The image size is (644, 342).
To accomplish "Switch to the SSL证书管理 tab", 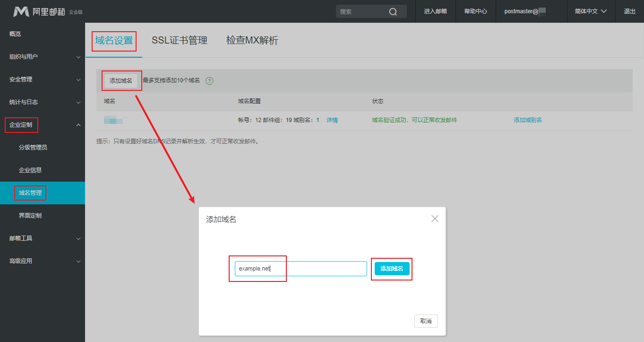I will [x=180, y=40].
